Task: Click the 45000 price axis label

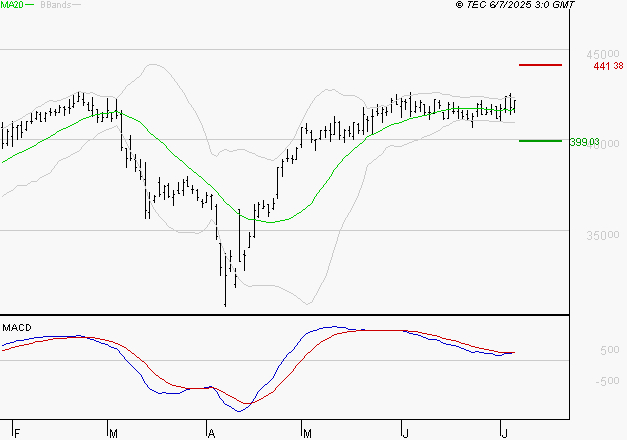Action: point(603,54)
